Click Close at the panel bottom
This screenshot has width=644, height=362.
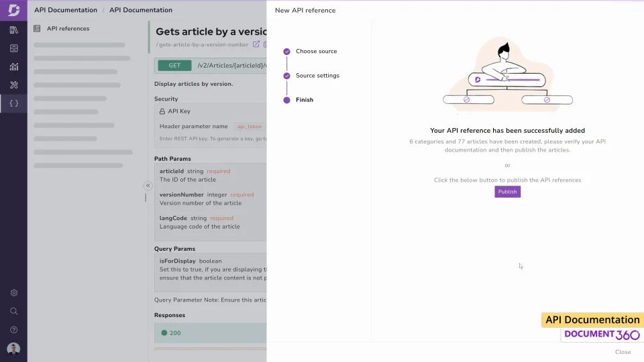(x=623, y=352)
